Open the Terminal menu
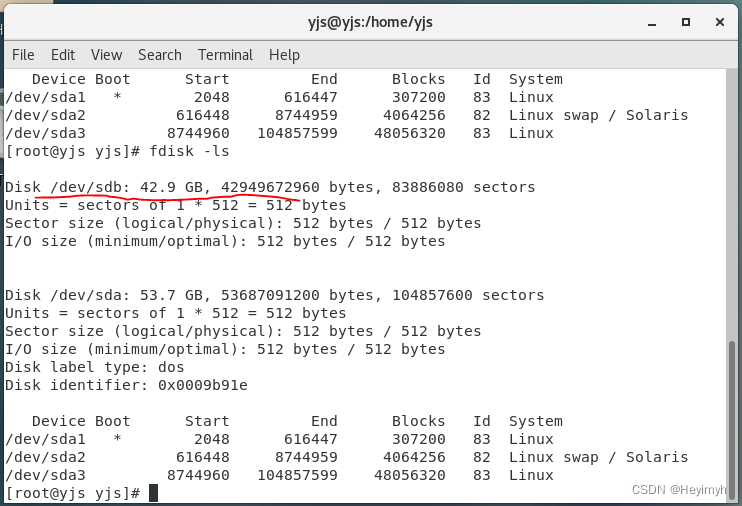The height and width of the screenshot is (506, 742). point(225,55)
